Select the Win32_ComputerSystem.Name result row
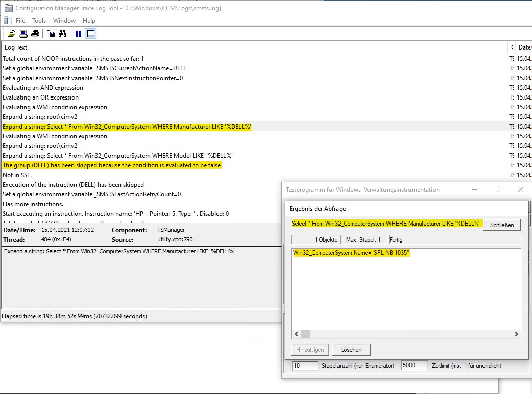Image resolution: width=532 pixels, height=394 pixels. pos(351,253)
